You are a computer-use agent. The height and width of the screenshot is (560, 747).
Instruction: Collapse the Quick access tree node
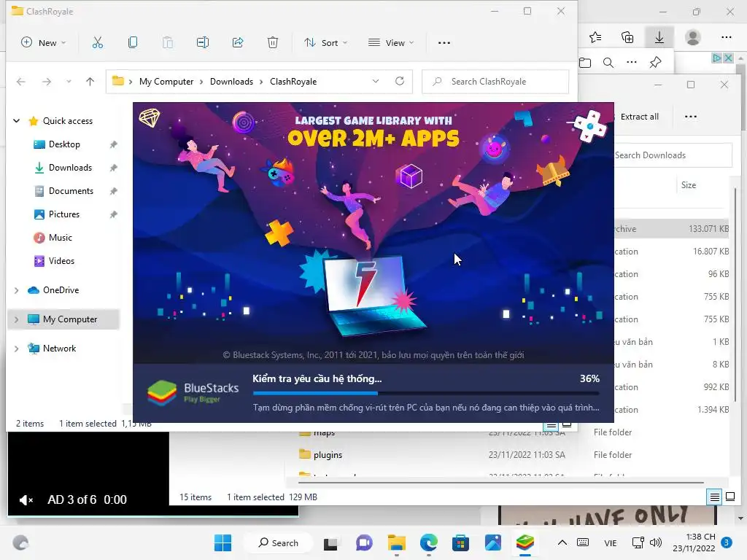pos(16,121)
